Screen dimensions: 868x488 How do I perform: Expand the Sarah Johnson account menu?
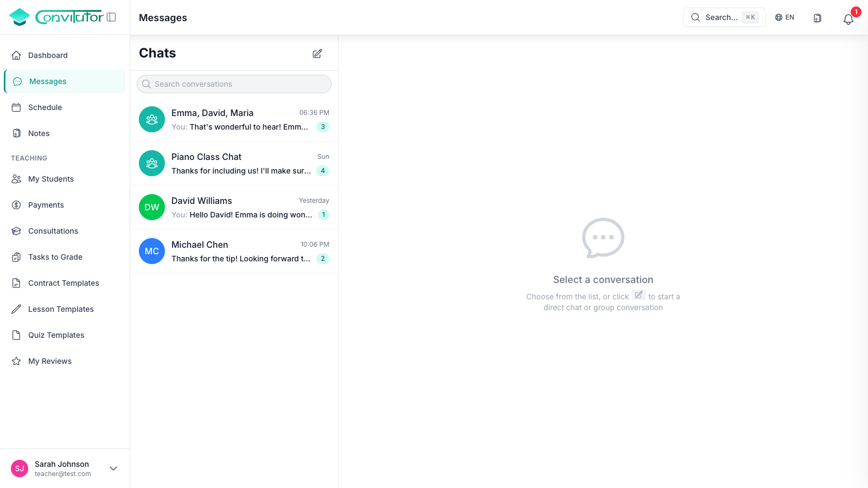pos(113,468)
